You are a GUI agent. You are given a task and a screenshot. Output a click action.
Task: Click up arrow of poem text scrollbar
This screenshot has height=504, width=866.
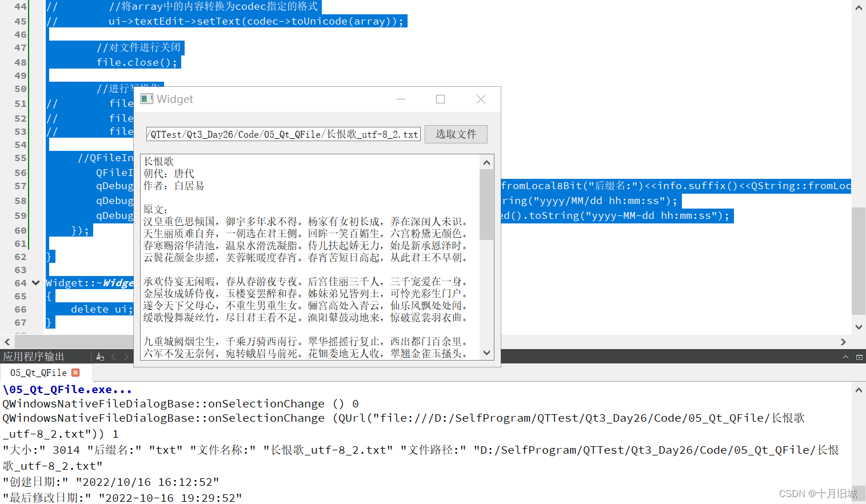(486, 163)
